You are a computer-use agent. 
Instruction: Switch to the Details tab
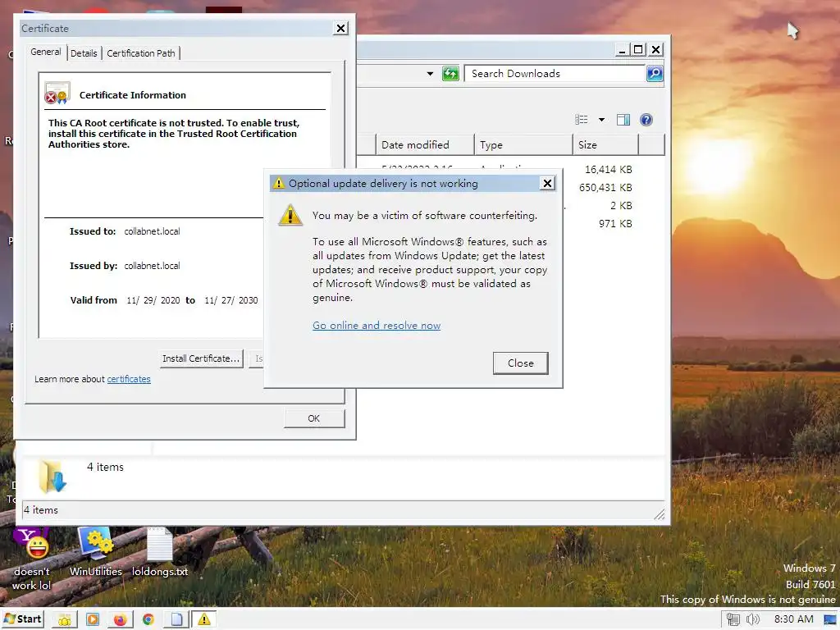(x=84, y=53)
